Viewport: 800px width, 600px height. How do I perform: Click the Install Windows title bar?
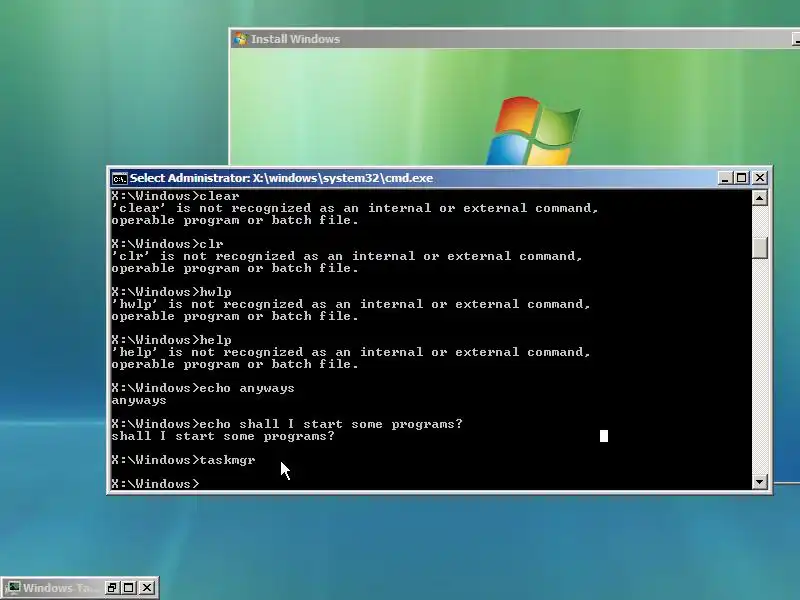(x=514, y=39)
